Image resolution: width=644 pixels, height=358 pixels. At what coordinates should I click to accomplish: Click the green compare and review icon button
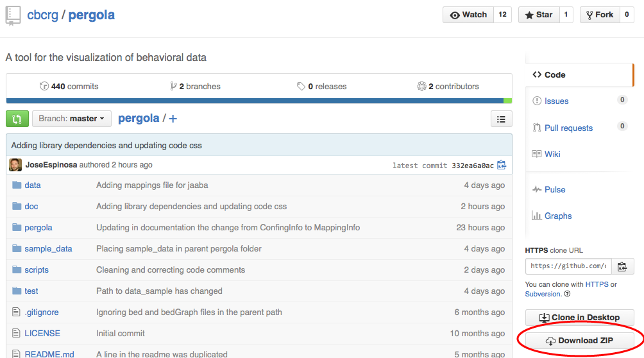[x=17, y=119]
